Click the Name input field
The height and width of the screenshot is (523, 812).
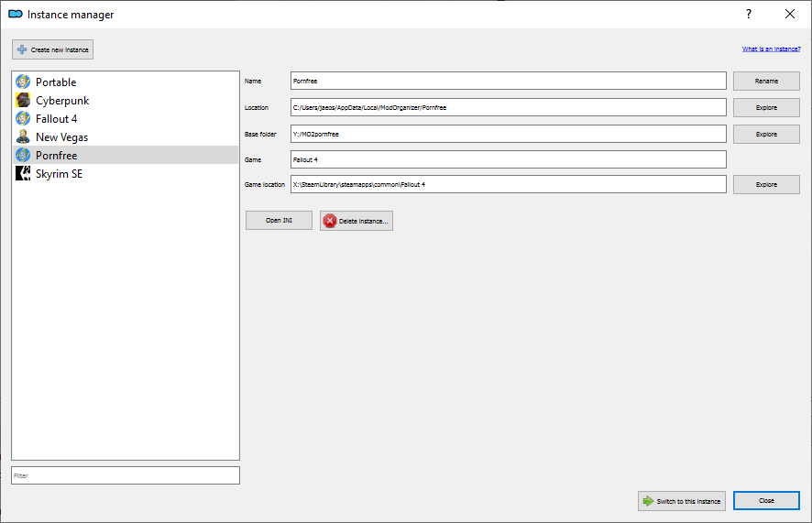509,82
